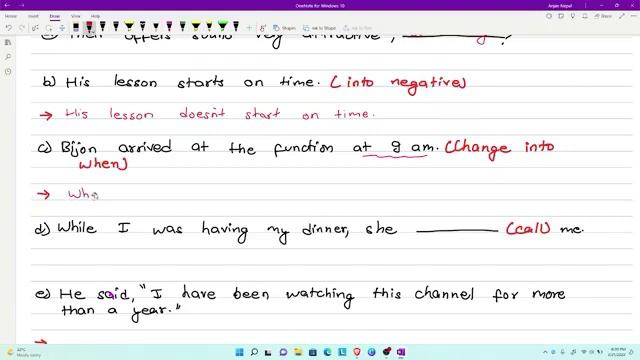Open Brave browser from the taskbar

[357, 352]
